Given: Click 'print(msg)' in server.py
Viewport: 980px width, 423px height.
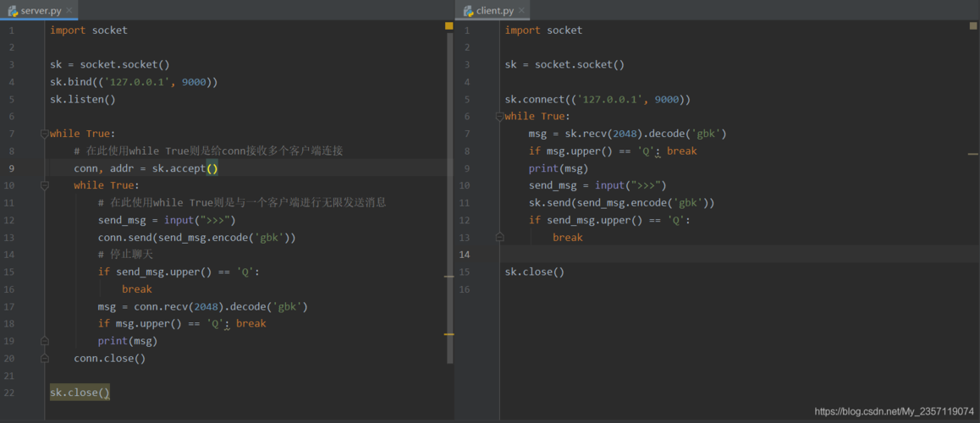Looking at the screenshot, I should (x=128, y=341).
